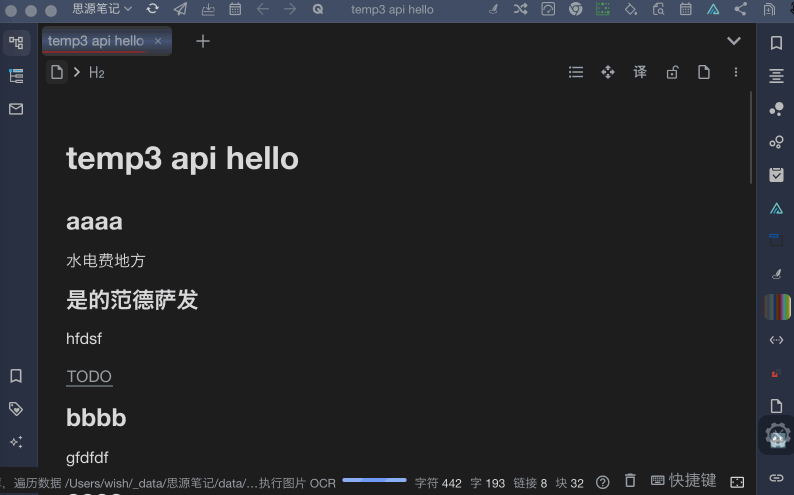The height and width of the screenshot is (495, 794).
Task: Close the temp3 api hello tab
Action: click(158, 41)
